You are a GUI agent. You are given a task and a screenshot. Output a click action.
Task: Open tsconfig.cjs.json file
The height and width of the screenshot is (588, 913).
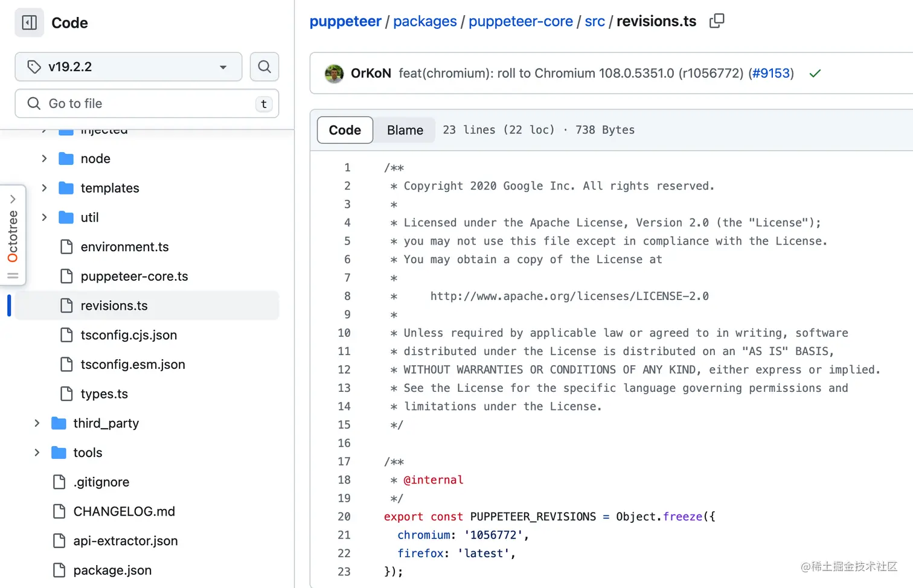tap(129, 335)
